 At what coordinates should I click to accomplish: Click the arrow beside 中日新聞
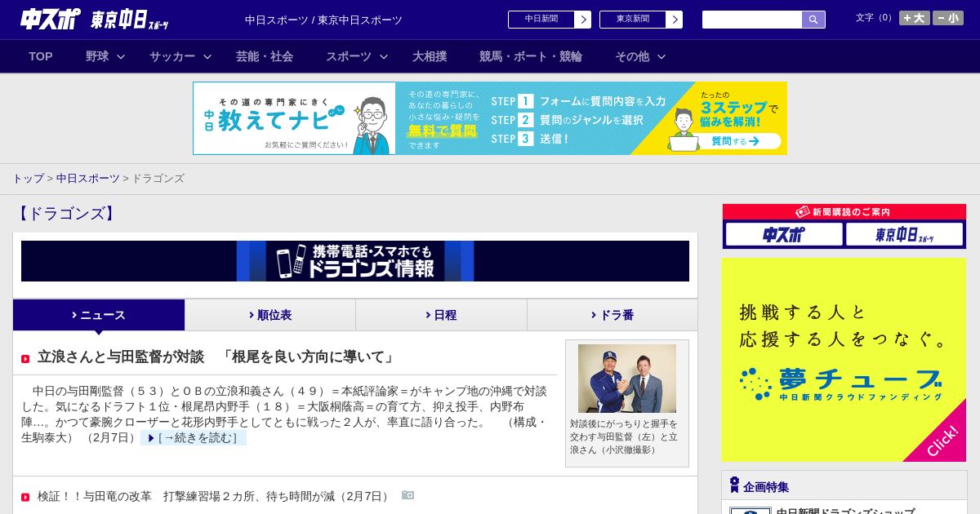583,20
